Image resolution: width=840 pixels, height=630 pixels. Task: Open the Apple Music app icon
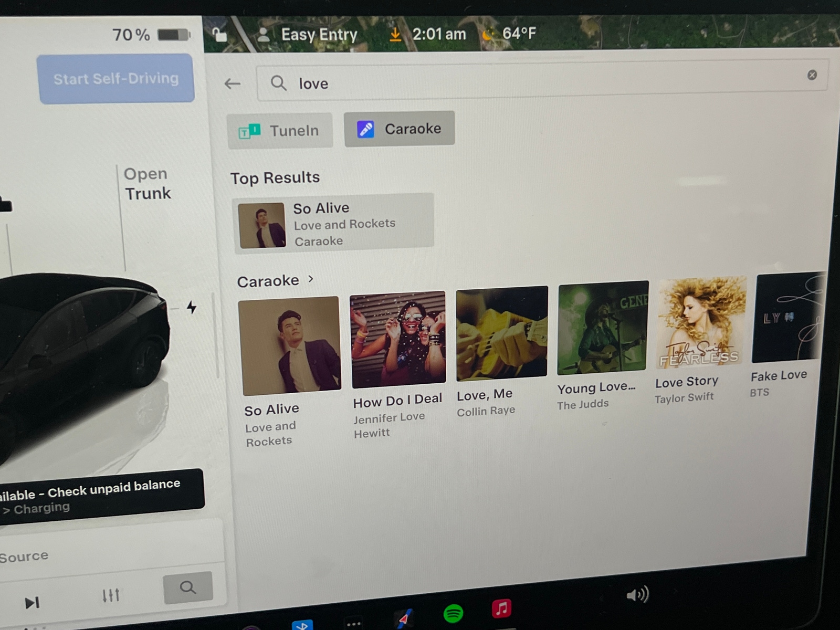pyautogui.click(x=501, y=608)
